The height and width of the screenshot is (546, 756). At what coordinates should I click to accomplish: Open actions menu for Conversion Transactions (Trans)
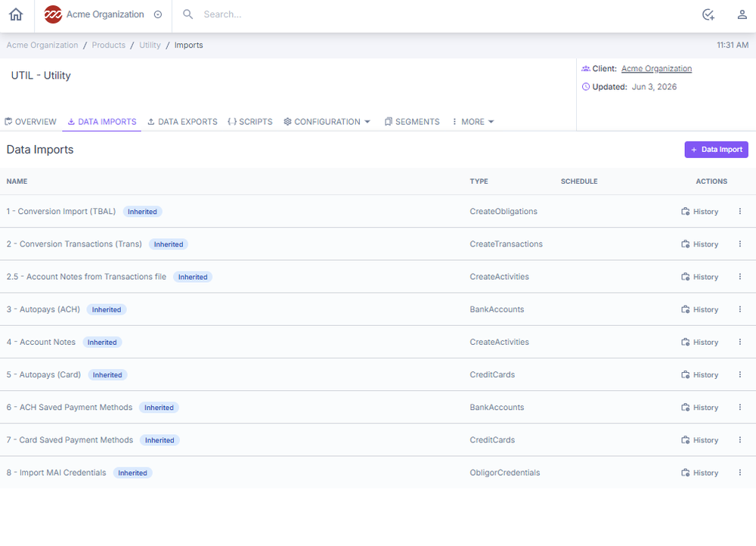point(739,244)
